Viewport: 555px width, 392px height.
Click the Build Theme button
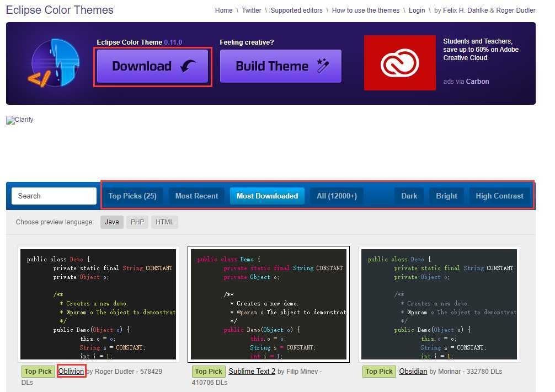pyautogui.click(x=281, y=66)
